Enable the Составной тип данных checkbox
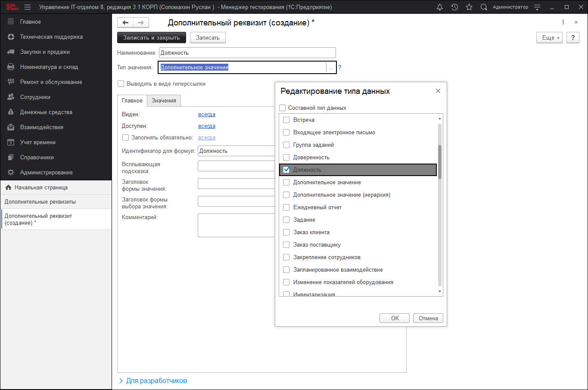 click(x=283, y=108)
